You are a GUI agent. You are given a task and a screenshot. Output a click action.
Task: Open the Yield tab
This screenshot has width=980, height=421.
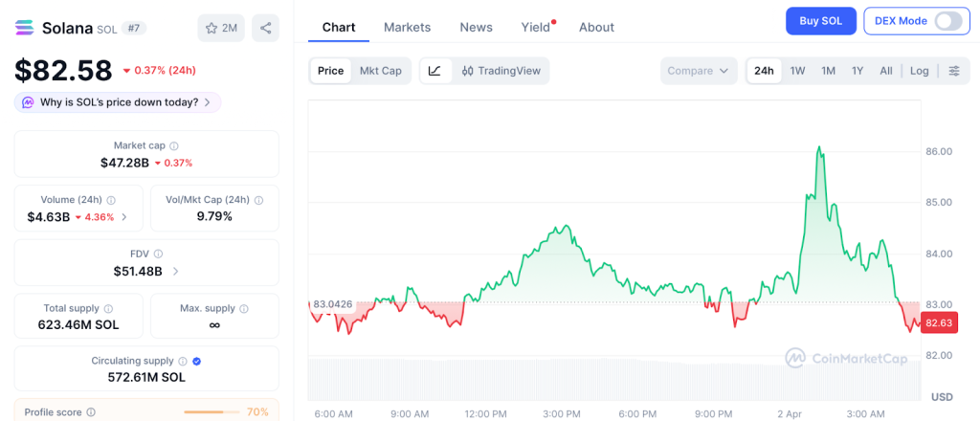(536, 27)
